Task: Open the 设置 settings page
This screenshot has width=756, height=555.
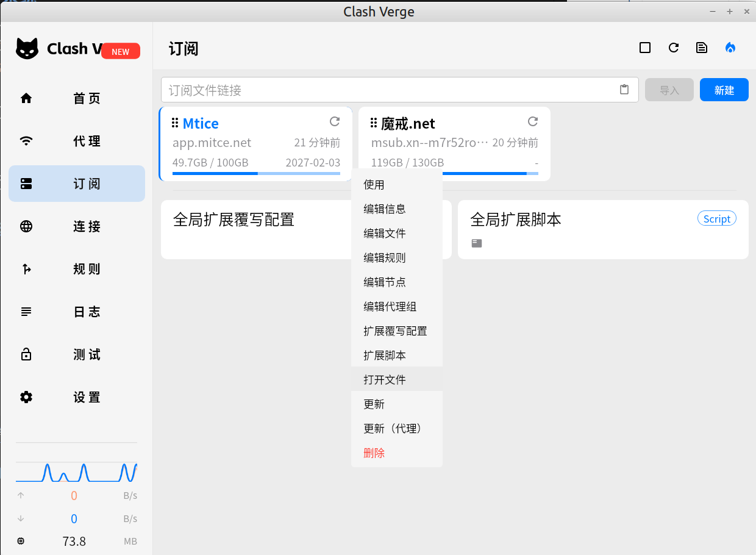Action: click(x=77, y=397)
